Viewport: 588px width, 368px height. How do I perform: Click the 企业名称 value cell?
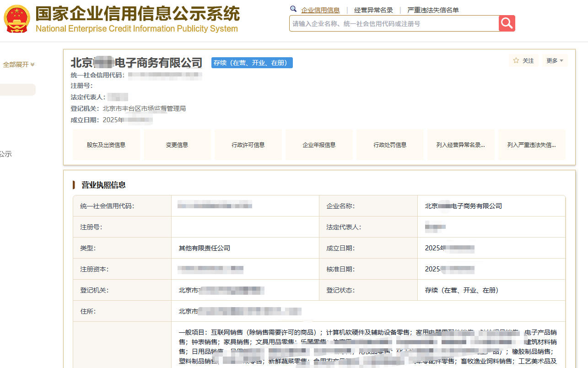(x=491, y=206)
